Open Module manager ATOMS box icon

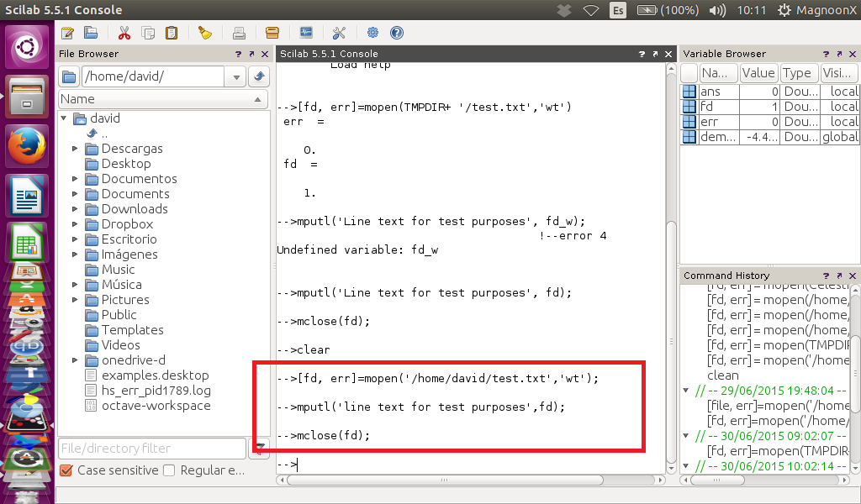272,33
